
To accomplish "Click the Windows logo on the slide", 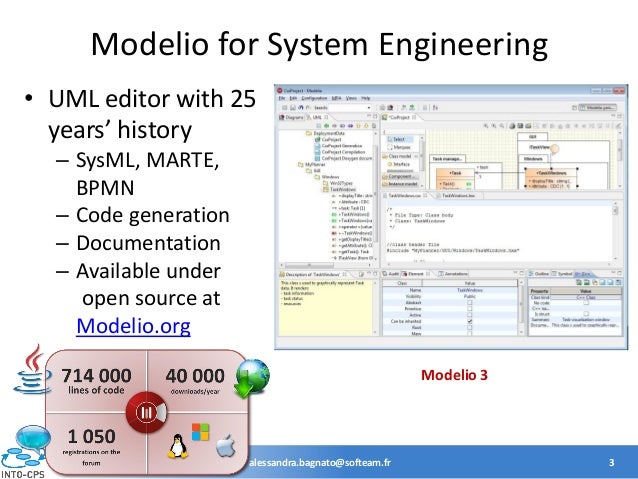I will 201,432.
